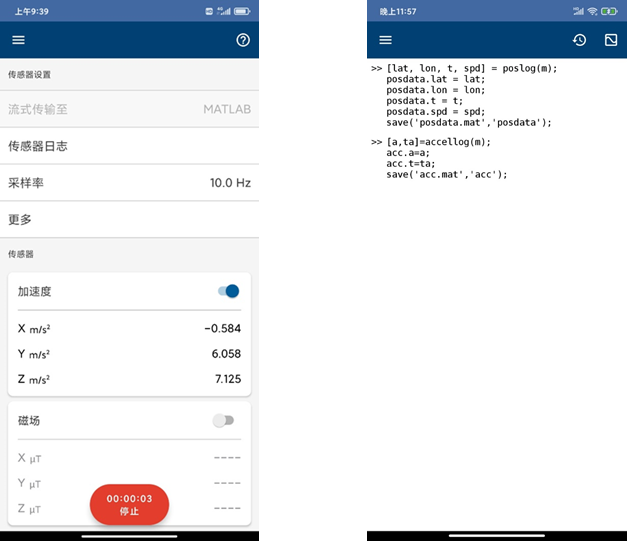Tap the 传感器 section header
The image size is (627, 541).
coord(21,254)
